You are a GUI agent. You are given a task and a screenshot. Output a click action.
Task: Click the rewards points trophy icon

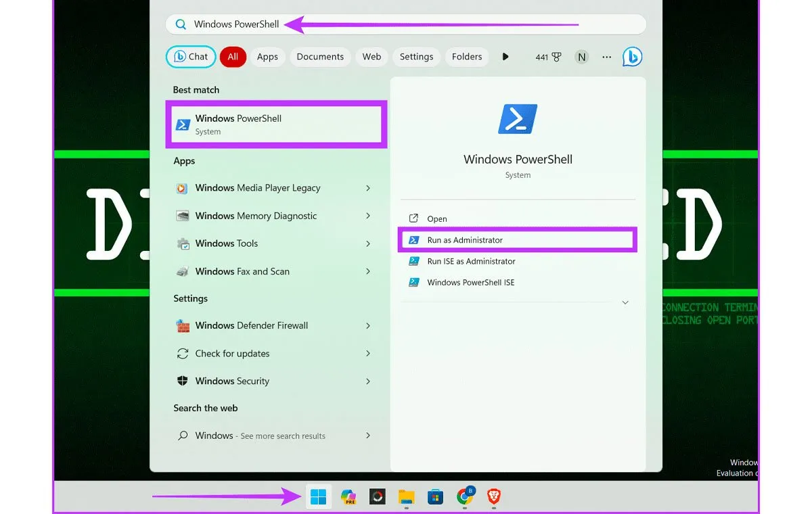coord(557,57)
